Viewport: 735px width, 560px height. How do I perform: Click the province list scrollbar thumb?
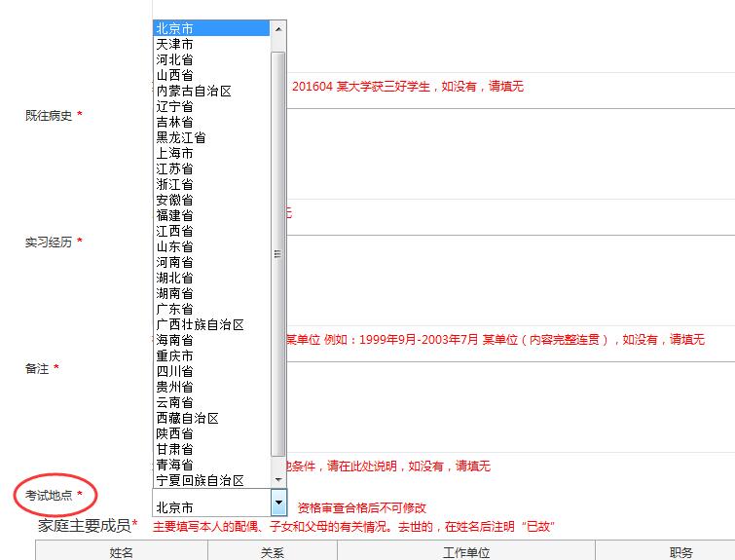(x=278, y=253)
